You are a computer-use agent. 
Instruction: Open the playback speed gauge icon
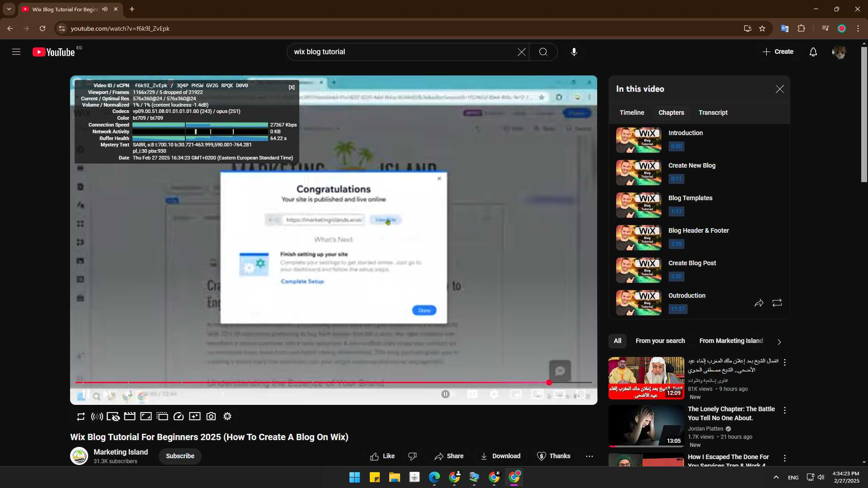pos(179,417)
